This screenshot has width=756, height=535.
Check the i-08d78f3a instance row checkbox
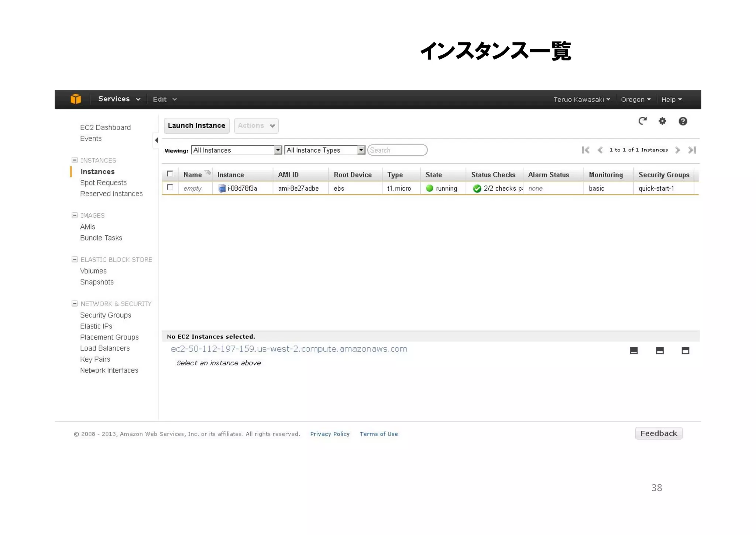pos(170,188)
